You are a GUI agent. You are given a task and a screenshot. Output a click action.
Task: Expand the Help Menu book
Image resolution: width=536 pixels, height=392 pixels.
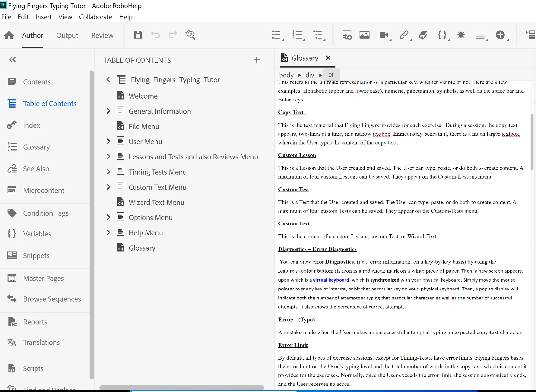(x=108, y=232)
